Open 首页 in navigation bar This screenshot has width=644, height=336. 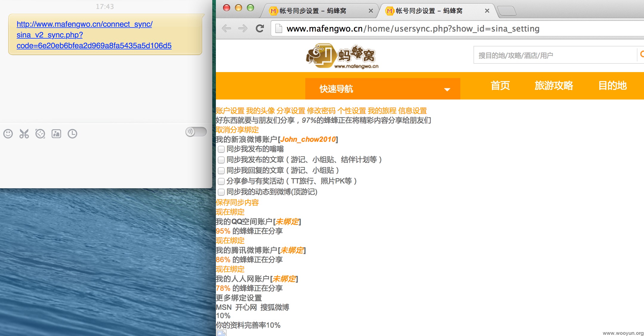pos(500,85)
